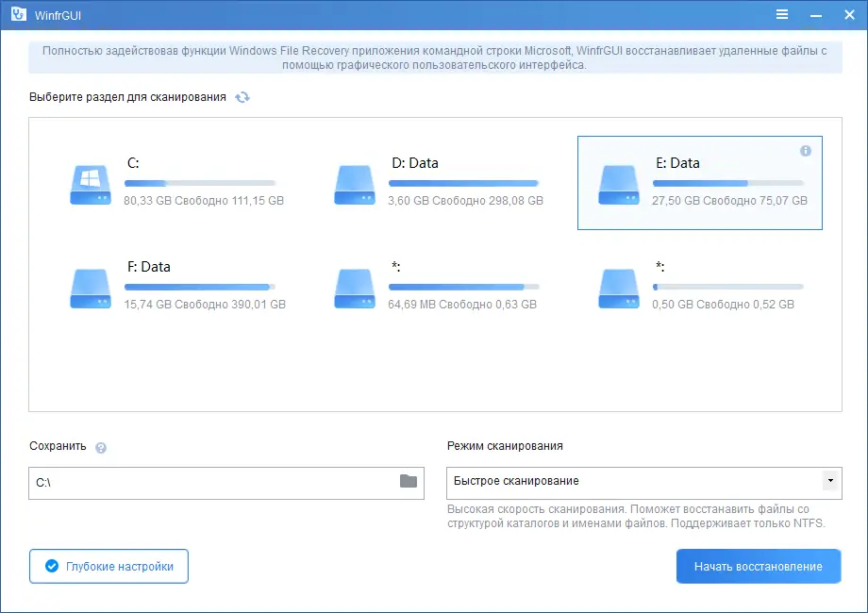The image size is (868, 613).
Task: Click the save path field showing C:\
Action: click(226, 483)
